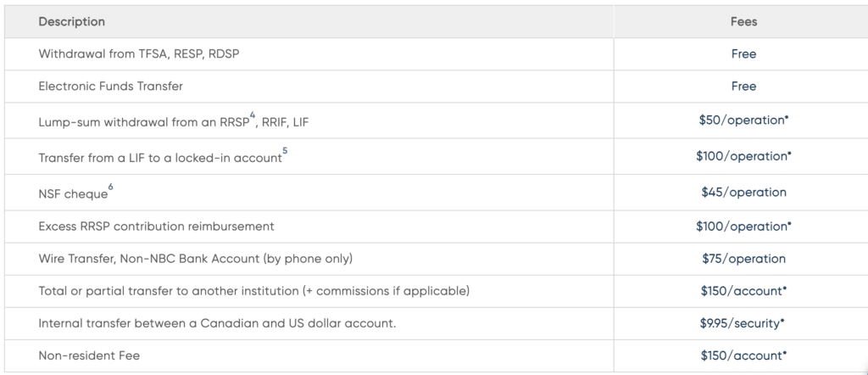
Task: Click the $9.95/security fee value
Action: coord(743,323)
